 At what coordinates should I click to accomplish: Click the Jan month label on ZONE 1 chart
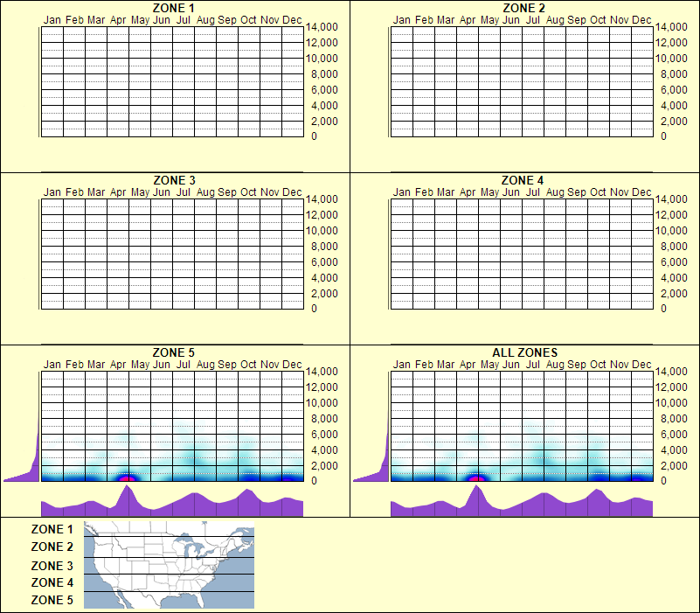52,19
